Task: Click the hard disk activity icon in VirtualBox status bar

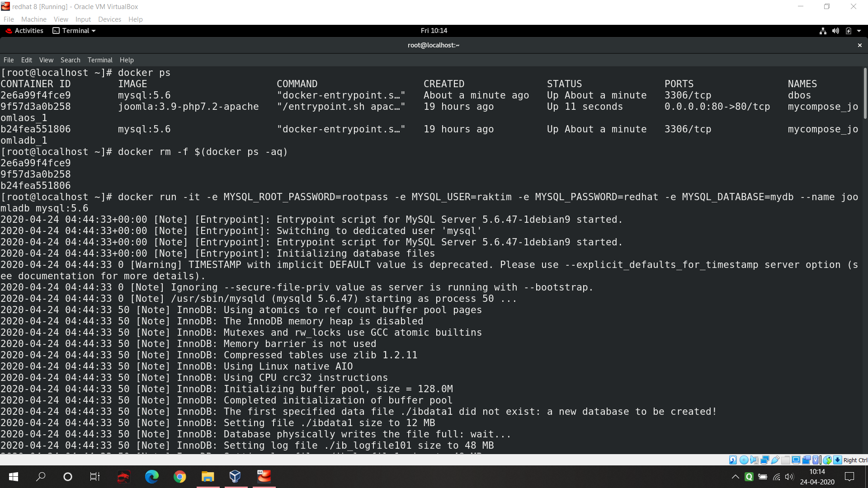Action: 733,460
